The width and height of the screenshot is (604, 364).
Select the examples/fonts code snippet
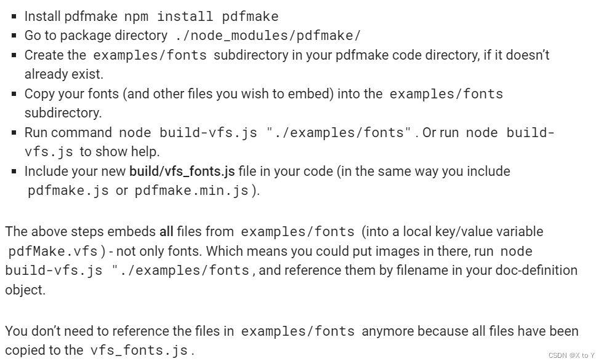tap(148, 55)
